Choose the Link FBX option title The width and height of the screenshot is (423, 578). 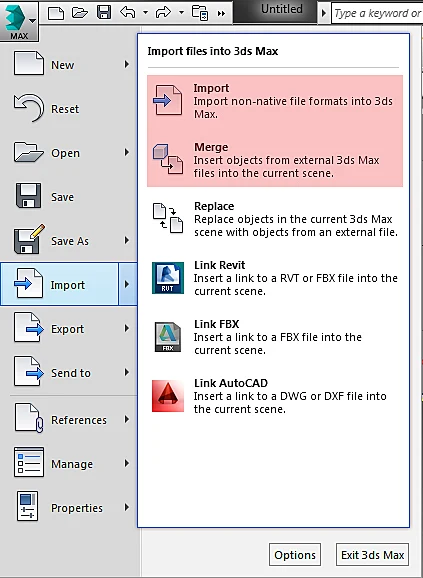217,324
